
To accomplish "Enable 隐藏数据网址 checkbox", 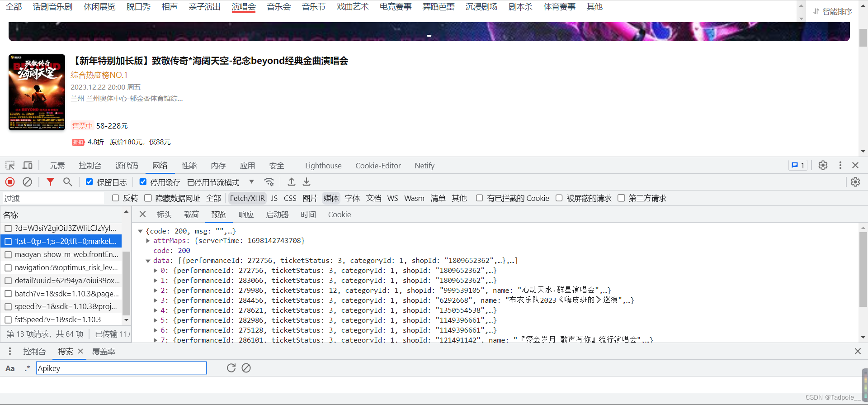I will (148, 198).
